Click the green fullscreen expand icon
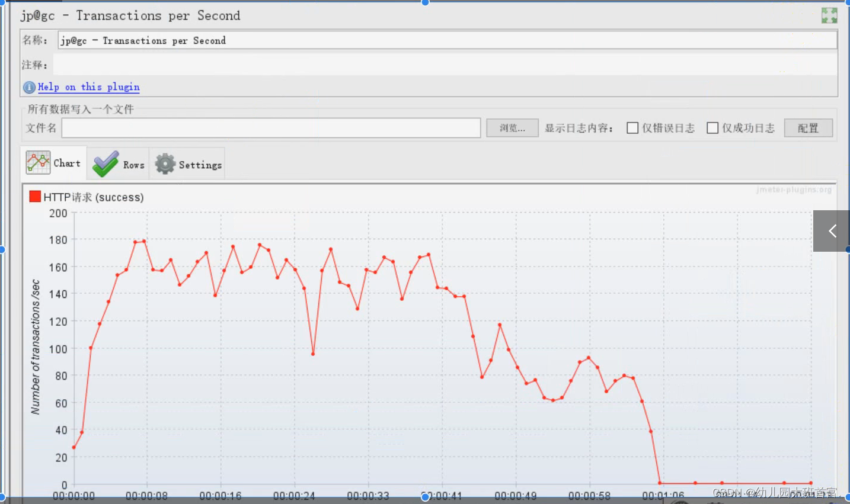850x504 pixels. point(829,15)
